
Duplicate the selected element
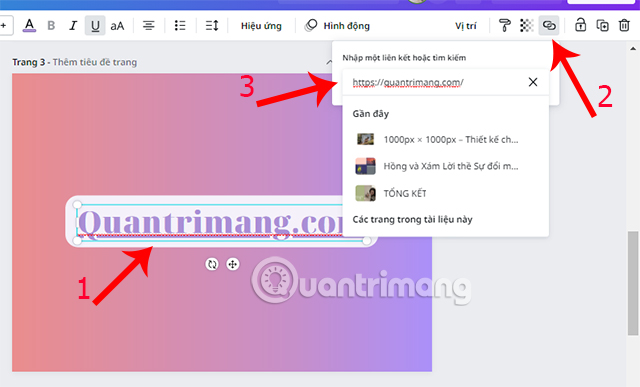point(602,26)
